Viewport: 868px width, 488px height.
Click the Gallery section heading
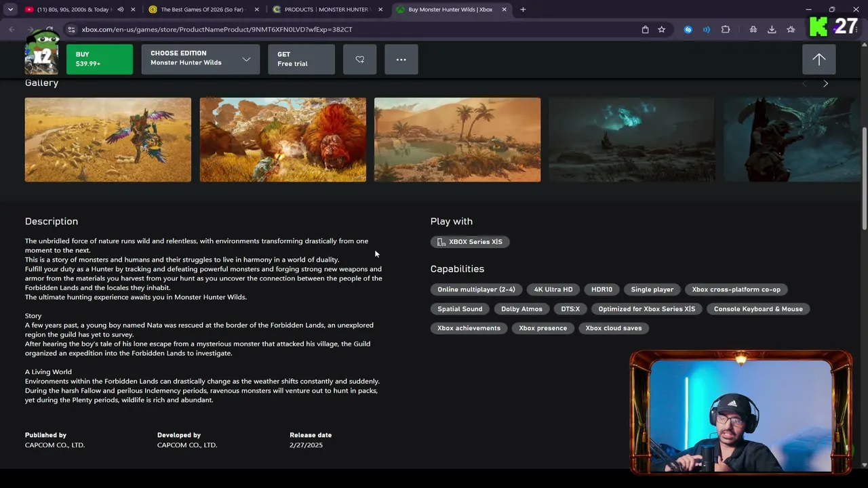click(41, 83)
